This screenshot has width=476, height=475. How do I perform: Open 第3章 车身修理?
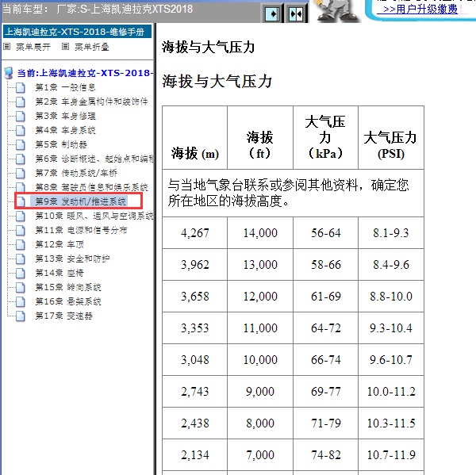point(66,116)
